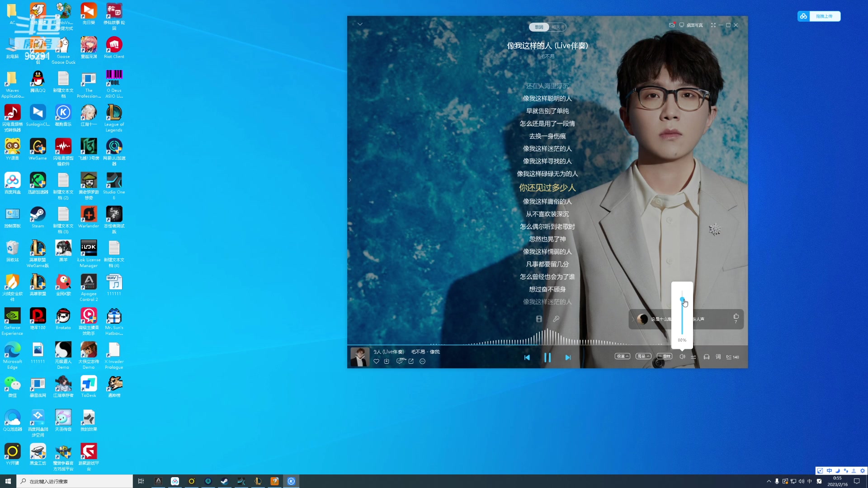Click the 桌面写真 desktop photo button
868x488 pixels.
pos(691,25)
